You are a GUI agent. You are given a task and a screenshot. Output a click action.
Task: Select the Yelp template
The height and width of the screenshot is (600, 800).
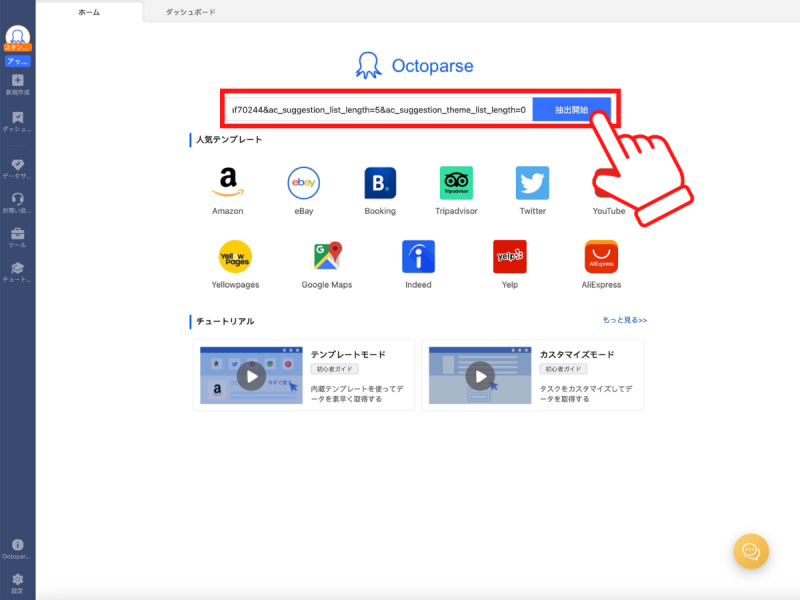(x=510, y=265)
